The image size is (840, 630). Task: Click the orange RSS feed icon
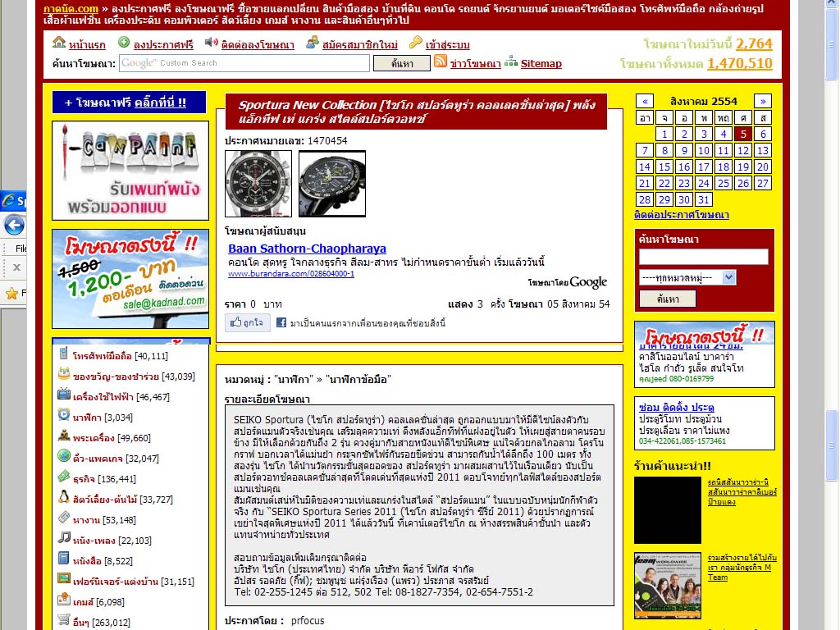tap(441, 61)
